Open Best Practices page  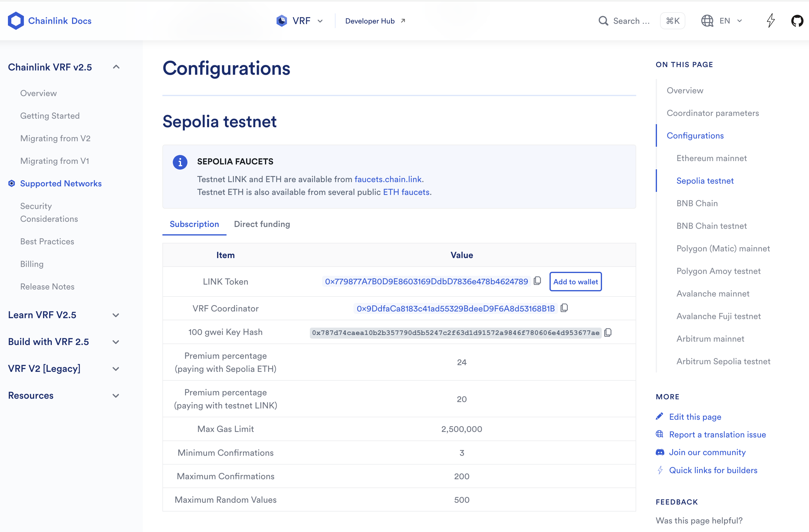47,242
